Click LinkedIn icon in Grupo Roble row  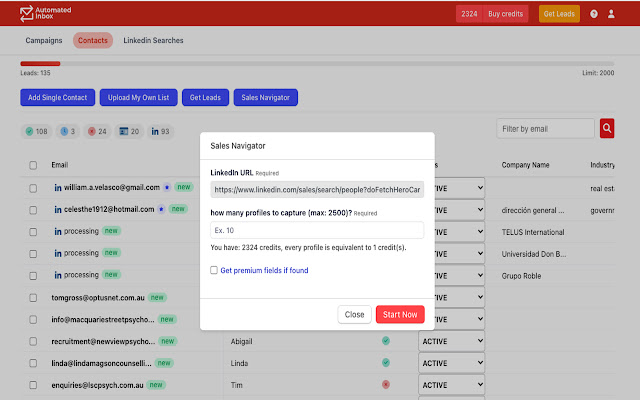click(x=58, y=276)
